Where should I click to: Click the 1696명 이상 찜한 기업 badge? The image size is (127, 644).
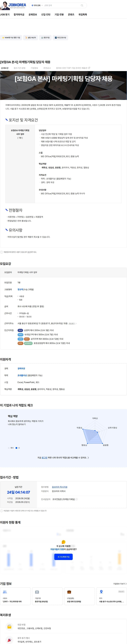coord(11,38)
